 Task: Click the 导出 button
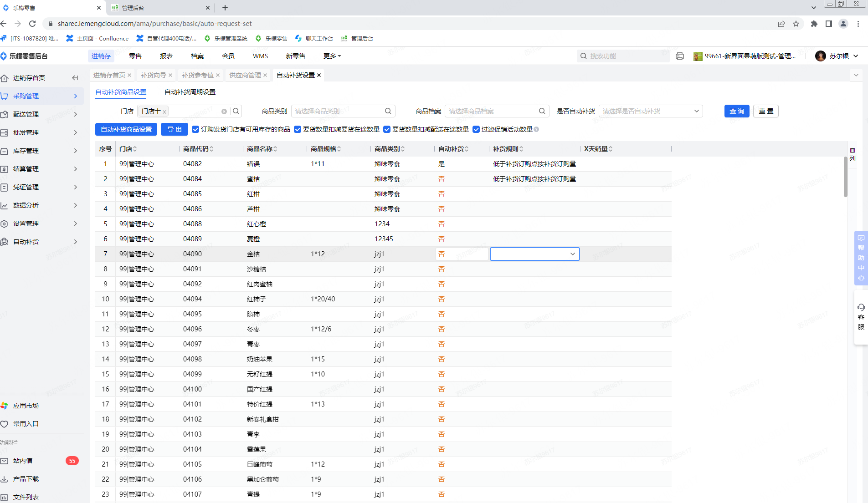coord(174,130)
